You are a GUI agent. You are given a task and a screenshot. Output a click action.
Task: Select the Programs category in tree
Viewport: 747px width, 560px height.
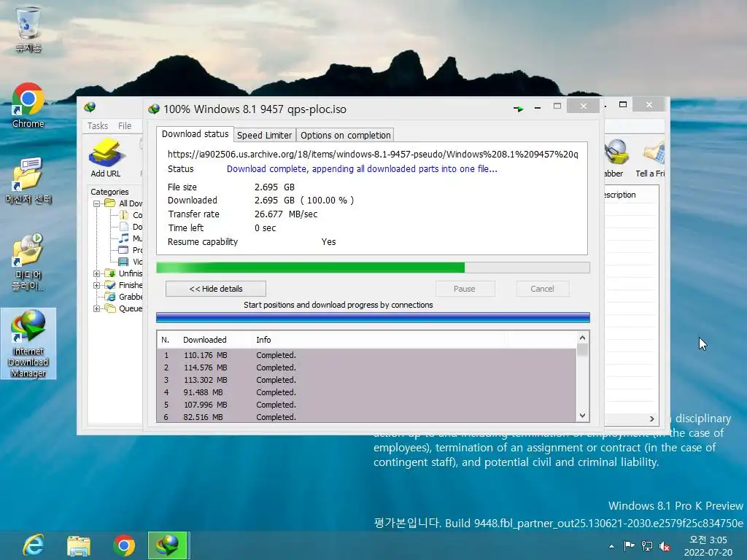click(x=131, y=250)
